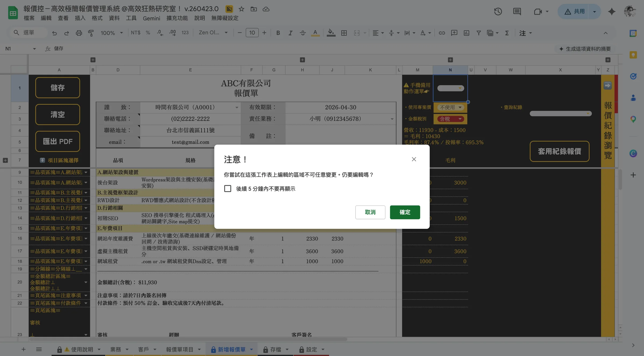Open the 金額稅別 含稅 dropdown

(451, 119)
